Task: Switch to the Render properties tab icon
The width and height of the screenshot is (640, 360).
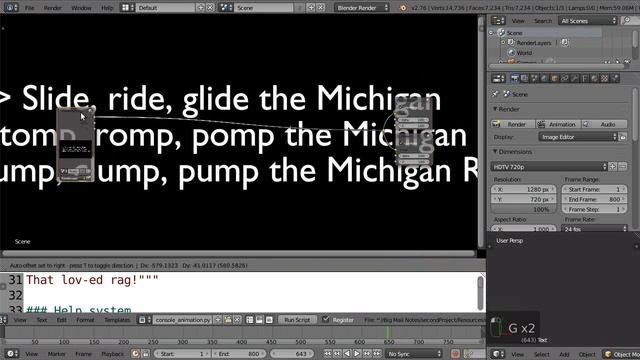Action: tap(515, 78)
